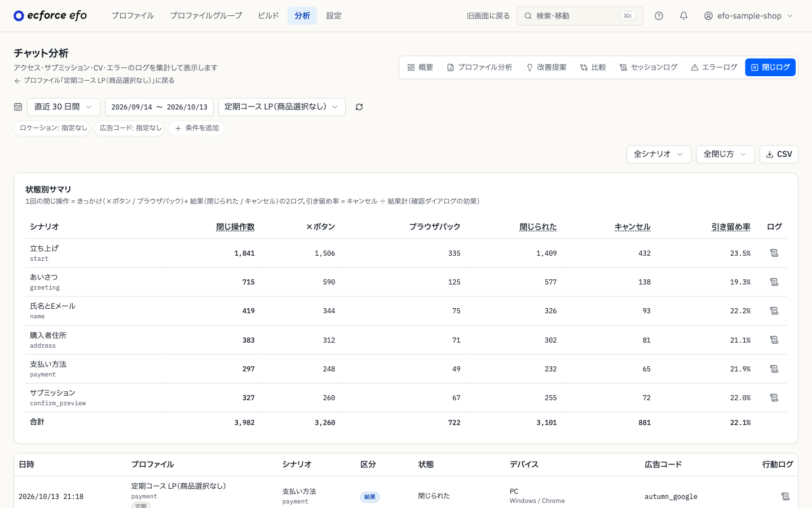Click the refresh icon beside profile selector
Screen dimensions: 812x508
359,107
